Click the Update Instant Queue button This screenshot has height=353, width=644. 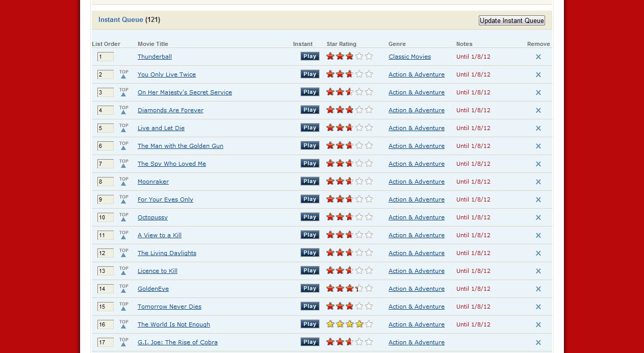tap(511, 20)
